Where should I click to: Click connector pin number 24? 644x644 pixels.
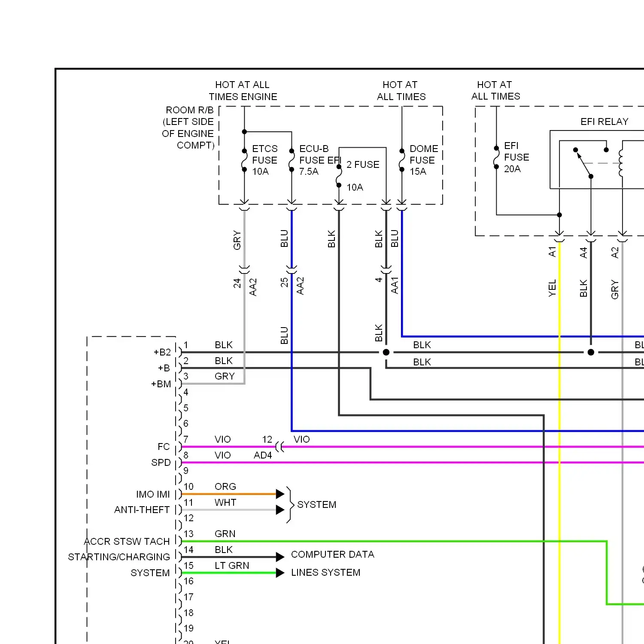click(237, 283)
